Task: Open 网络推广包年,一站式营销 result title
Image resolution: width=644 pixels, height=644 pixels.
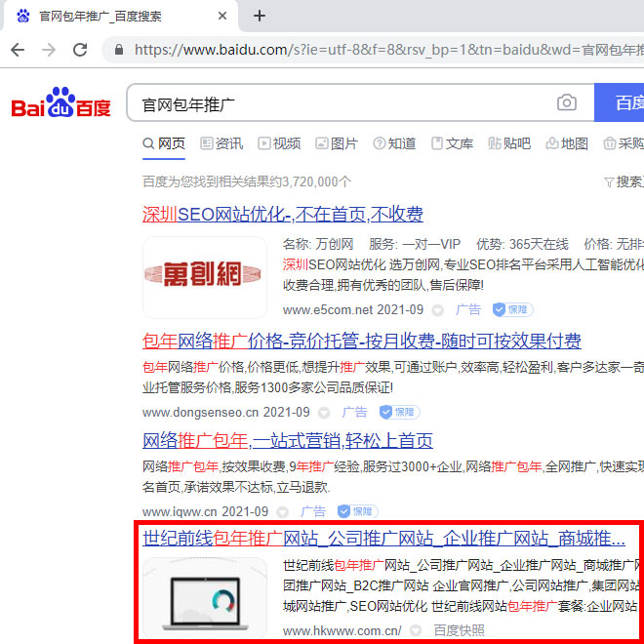Action: tap(288, 441)
